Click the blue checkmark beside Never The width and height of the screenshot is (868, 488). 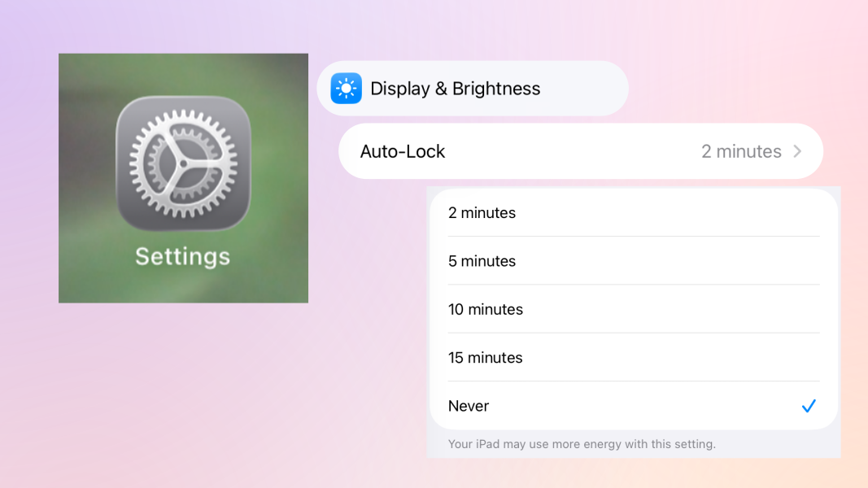tap(809, 406)
